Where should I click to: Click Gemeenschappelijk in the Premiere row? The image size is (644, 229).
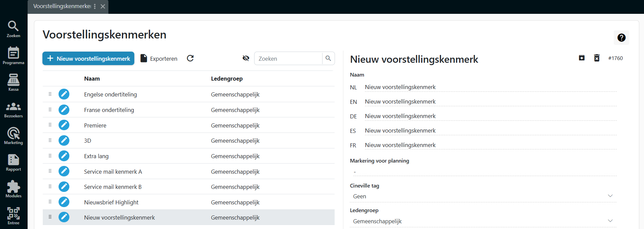pos(235,125)
